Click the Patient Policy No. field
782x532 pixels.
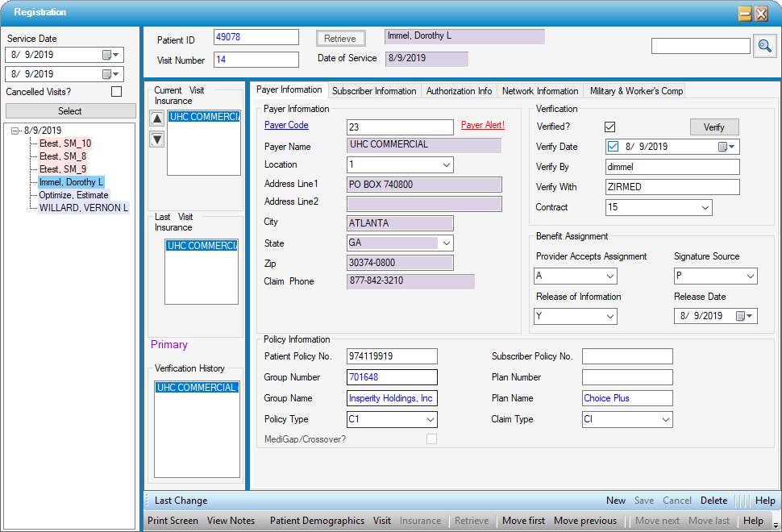pos(391,356)
